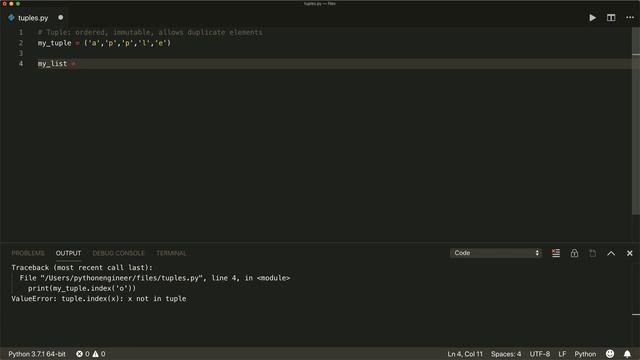Run the Python file with the play icon
Viewport: 640px width, 360px height.
pyautogui.click(x=592, y=18)
